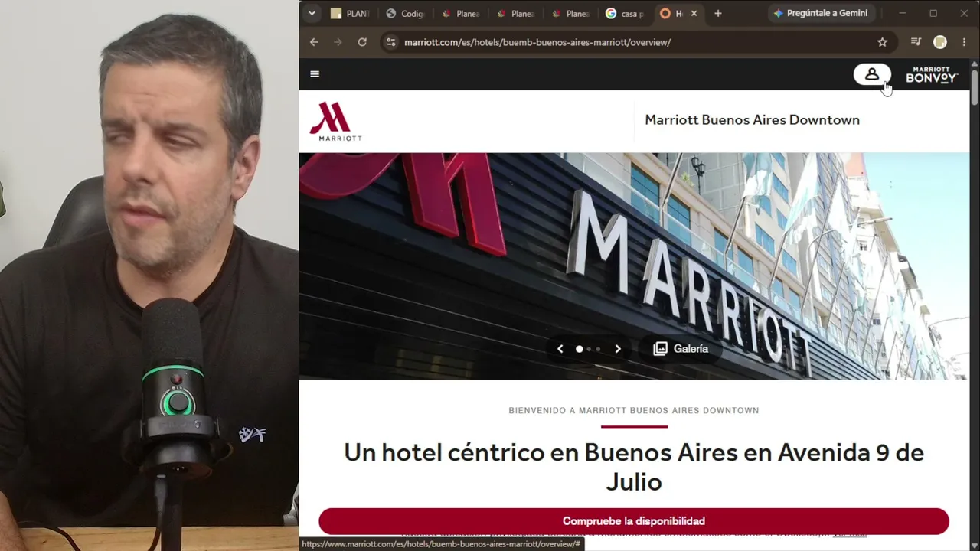Maximize the Chrome window
The height and width of the screenshot is (551, 980).
click(933, 13)
